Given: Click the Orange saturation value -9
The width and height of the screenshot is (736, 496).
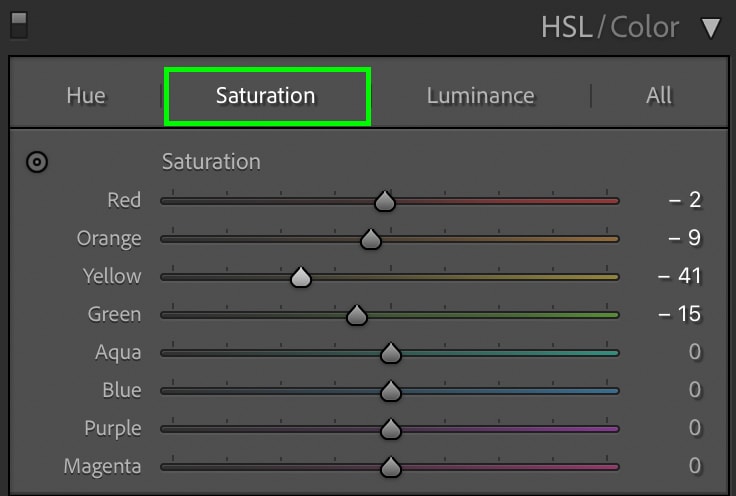Looking at the screenshot, I should (685, 238).
